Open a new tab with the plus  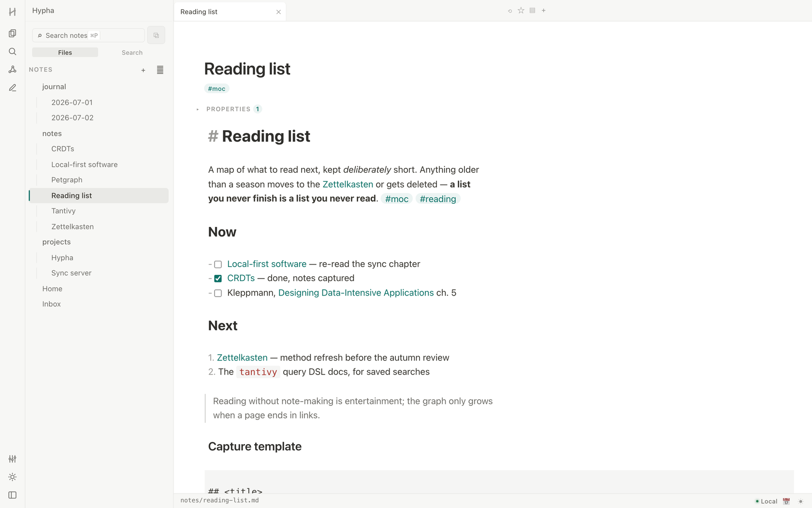click(x=543, y=11)
